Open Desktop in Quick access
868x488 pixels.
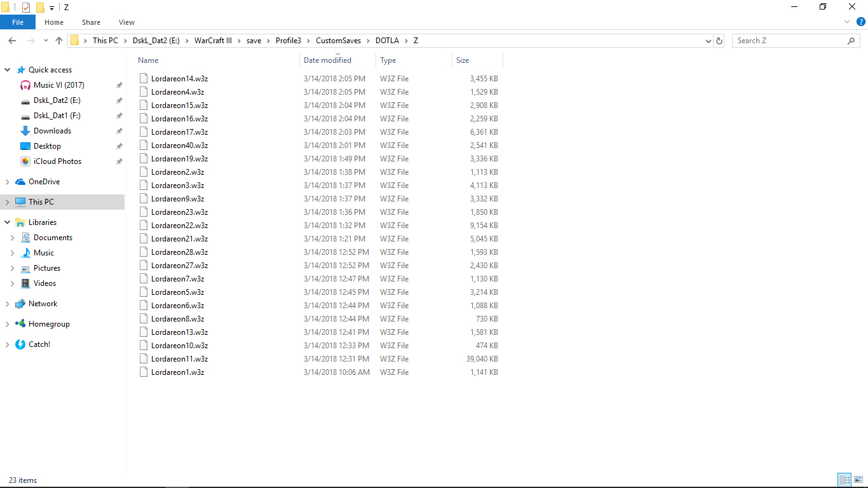click(x=47, y=146)
